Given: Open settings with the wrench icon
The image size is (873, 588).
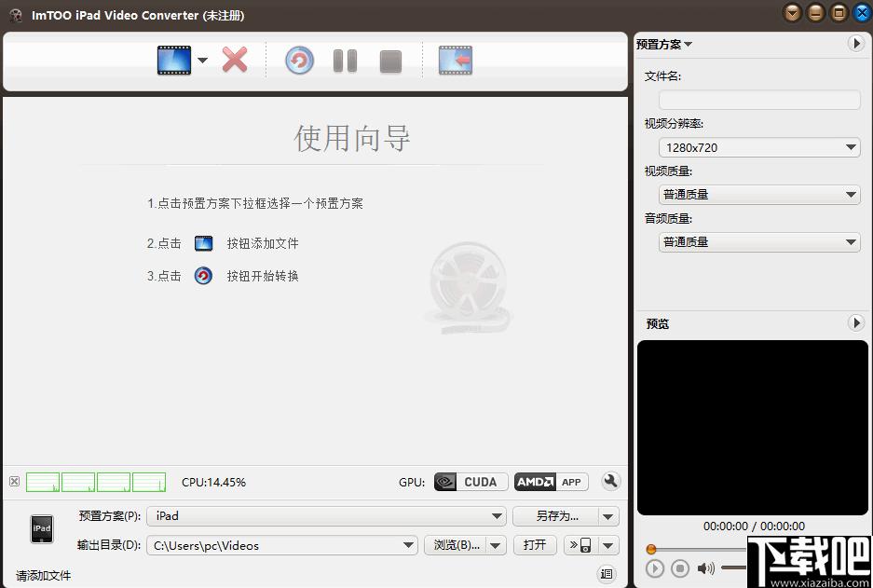Looking at the screenshot, I should point(611,481).
